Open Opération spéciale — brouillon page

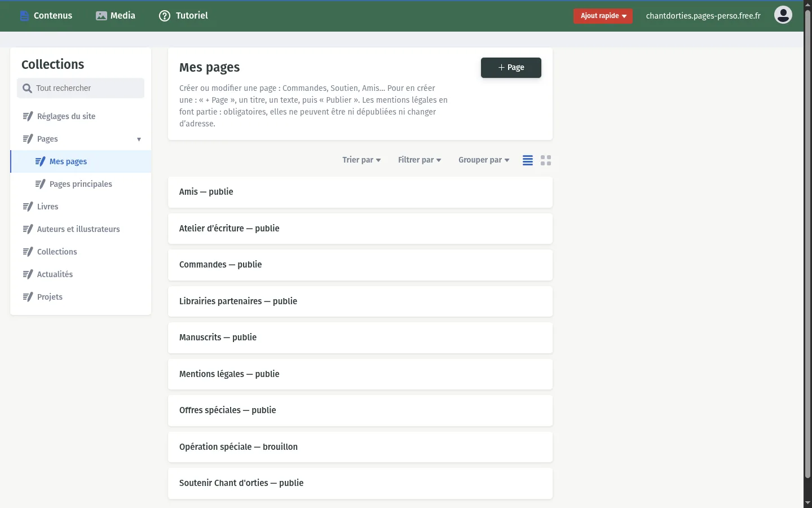[x=360, y=447]
